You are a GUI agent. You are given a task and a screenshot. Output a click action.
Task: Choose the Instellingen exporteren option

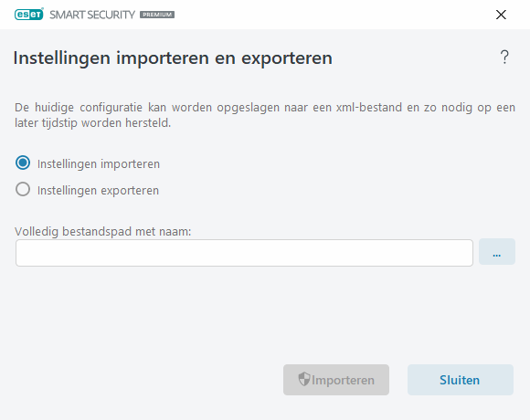coord(23,189)
